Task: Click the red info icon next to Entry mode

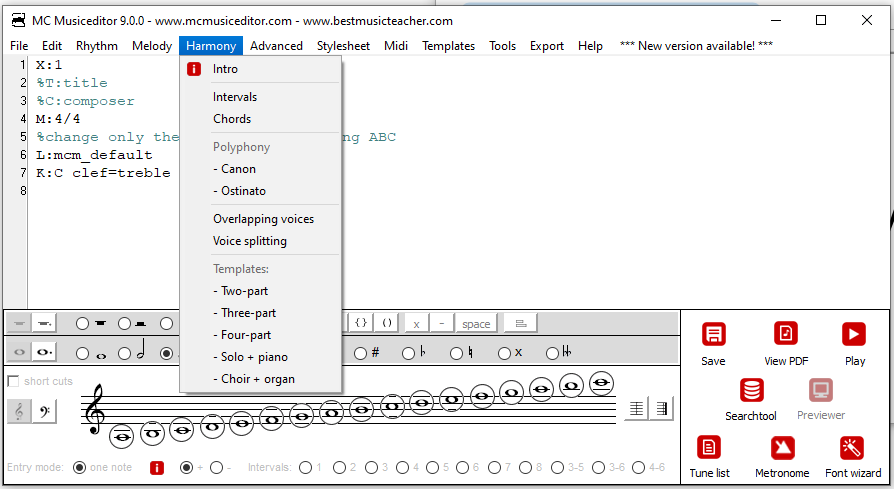Action: pyautogui.click(x=157, y=468)
